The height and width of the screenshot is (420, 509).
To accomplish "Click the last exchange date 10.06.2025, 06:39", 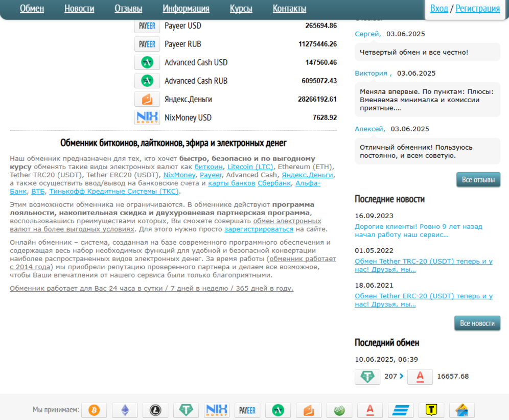I will click(x=386, y=360).
